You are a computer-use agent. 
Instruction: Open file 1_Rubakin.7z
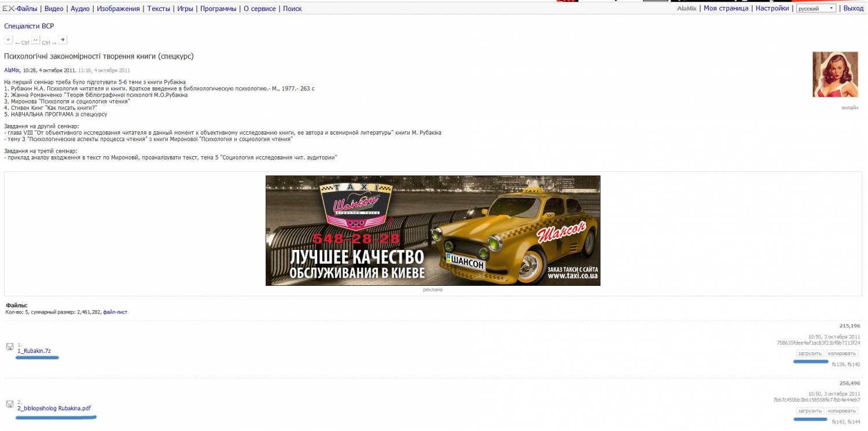[34, 351]
